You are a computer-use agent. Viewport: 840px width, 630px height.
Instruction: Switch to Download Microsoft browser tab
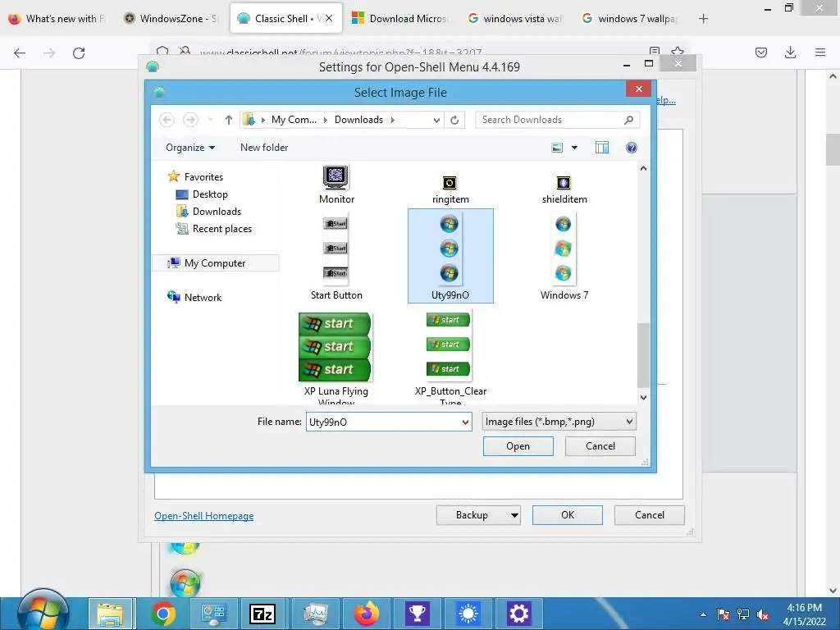click(x=400, y=18)
